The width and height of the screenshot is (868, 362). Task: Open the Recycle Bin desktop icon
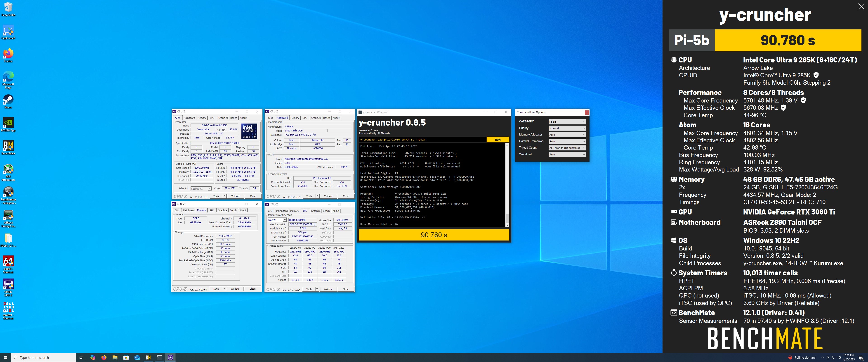tap(8, 9)
